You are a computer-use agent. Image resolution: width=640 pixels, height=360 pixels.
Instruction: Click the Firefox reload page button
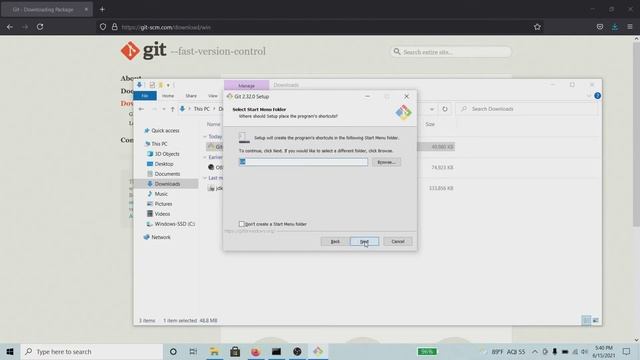(x=40, y=27)
